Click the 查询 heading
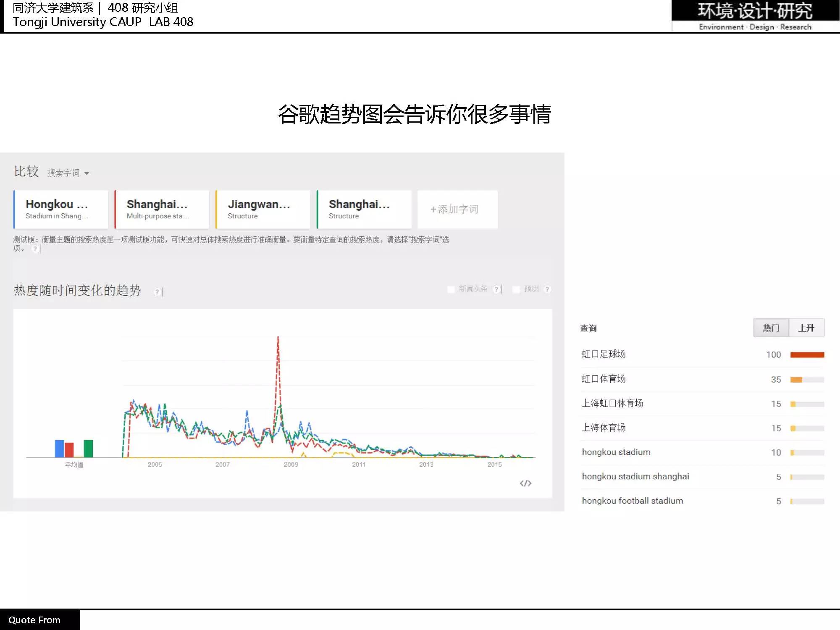The width and height of the screenshot is (840, 630). click(588, 328)
